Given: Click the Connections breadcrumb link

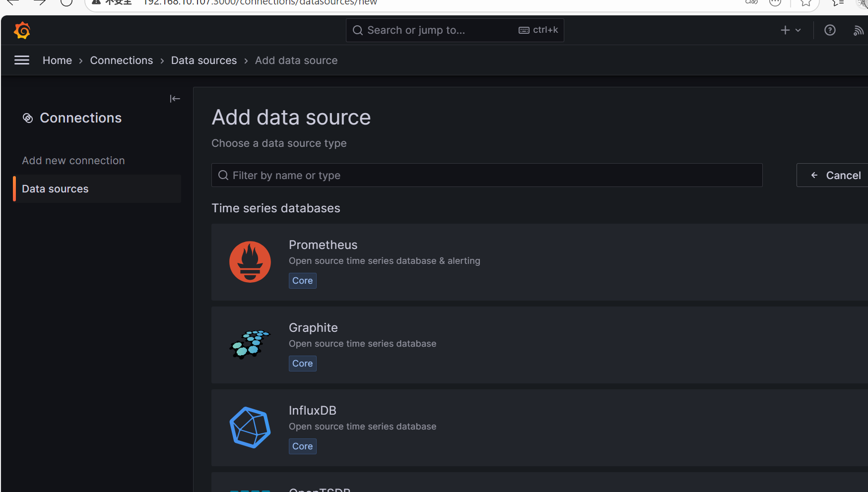Looking at the screenshot, I should tap(122, 61).
